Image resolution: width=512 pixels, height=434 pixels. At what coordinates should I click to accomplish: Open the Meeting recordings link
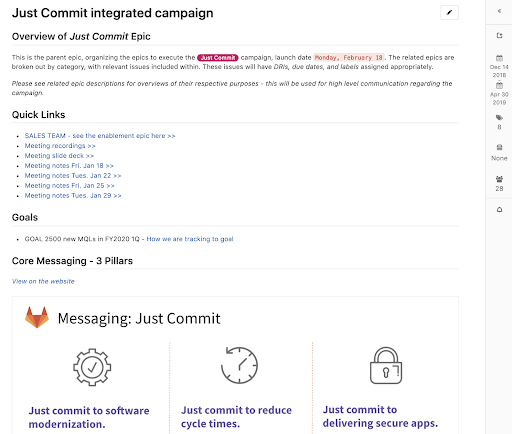tap(60, 146)
